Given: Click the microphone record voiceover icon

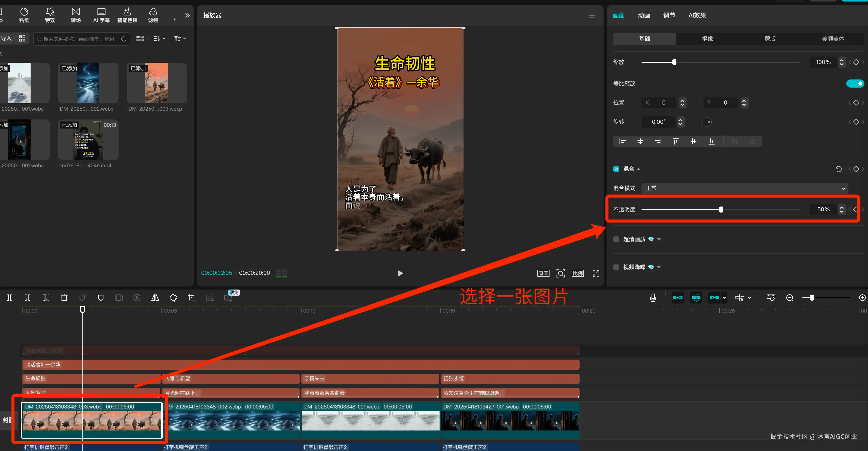Looking at the screenshot, I should click(653, 298).
